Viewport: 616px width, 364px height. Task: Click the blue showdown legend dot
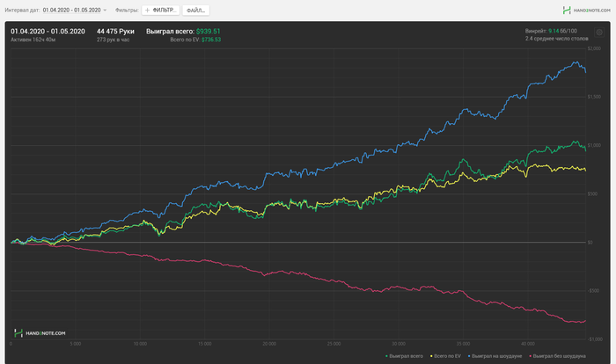click(x=469, y=356)
